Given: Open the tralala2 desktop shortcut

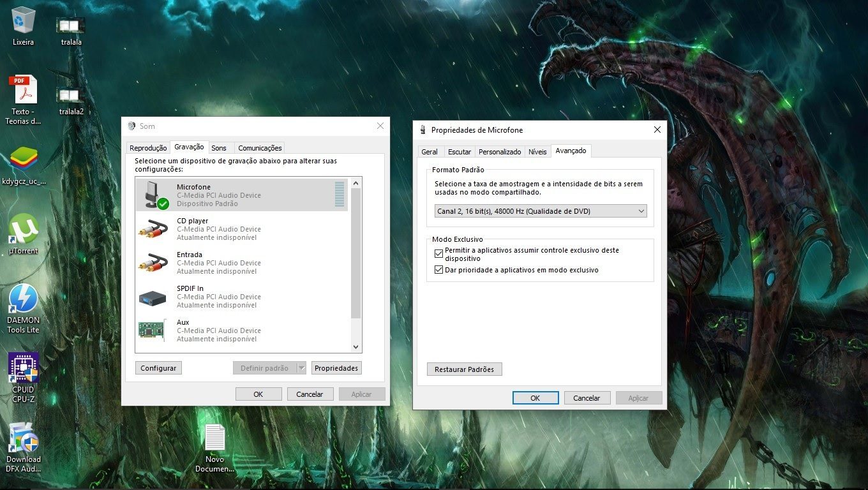Looking at the screenshot, I should coord(71,100).
